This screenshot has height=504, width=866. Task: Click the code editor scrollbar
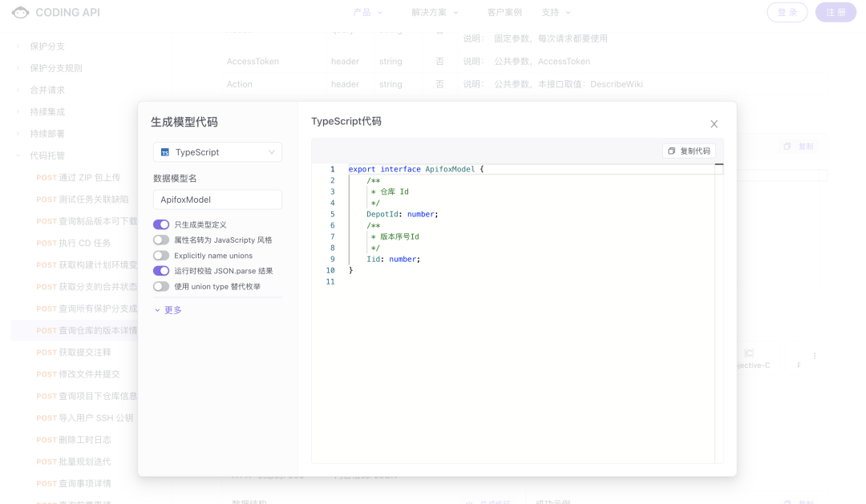[x=718, y=313]
